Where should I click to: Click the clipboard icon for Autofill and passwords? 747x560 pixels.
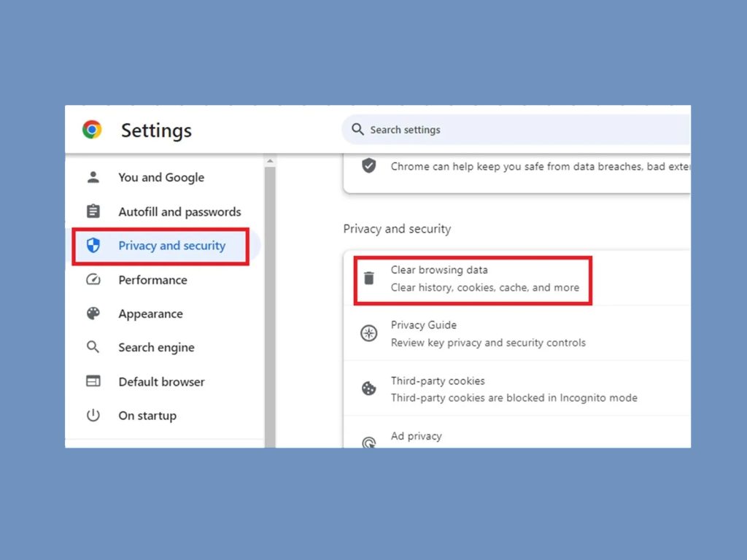click(93, 211)
